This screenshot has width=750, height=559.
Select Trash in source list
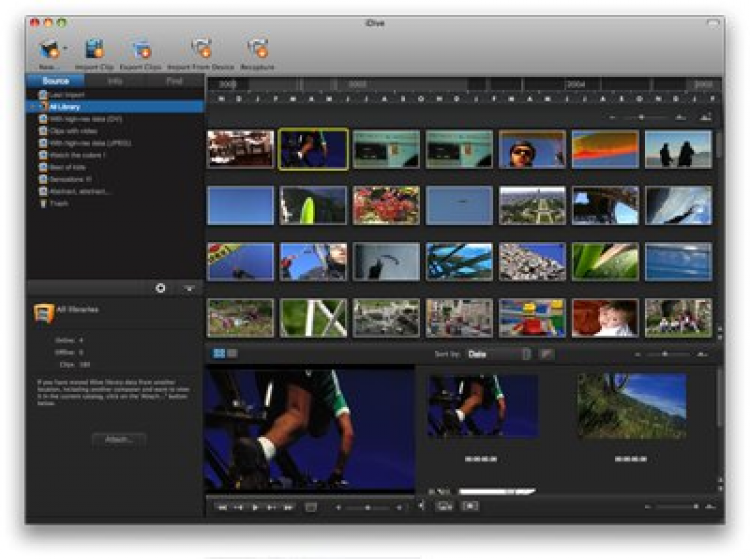pos(115,203)
